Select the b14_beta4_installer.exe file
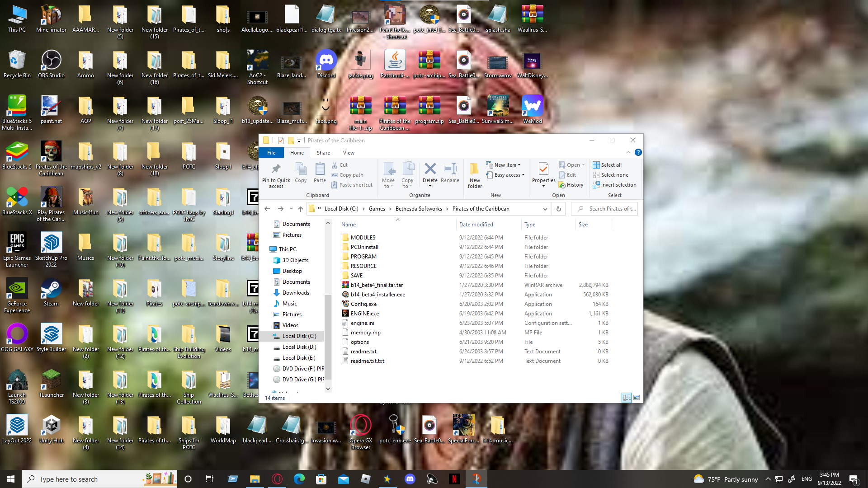Image resolution: width=868 pixels, height=488 pixels. click(475, 294)
